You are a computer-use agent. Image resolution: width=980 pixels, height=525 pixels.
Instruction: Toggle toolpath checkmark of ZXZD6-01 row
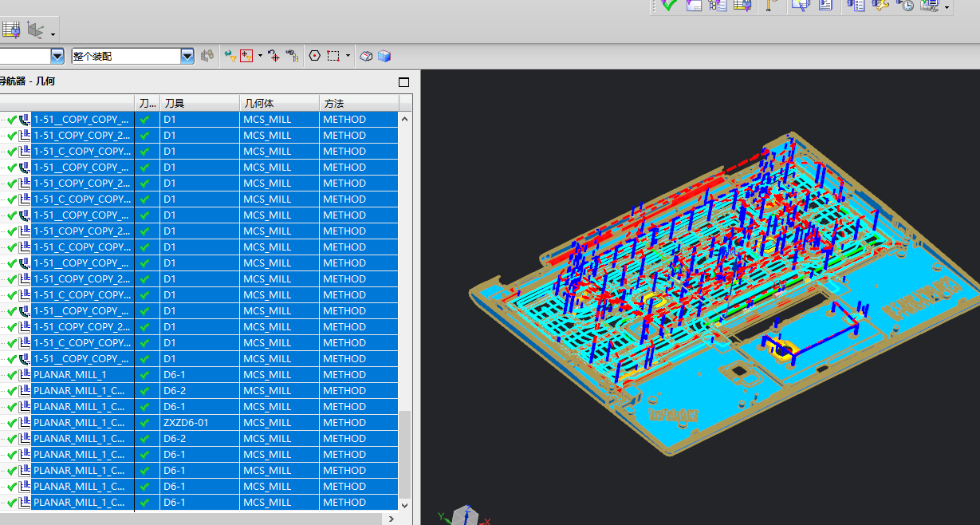point(144,423)
